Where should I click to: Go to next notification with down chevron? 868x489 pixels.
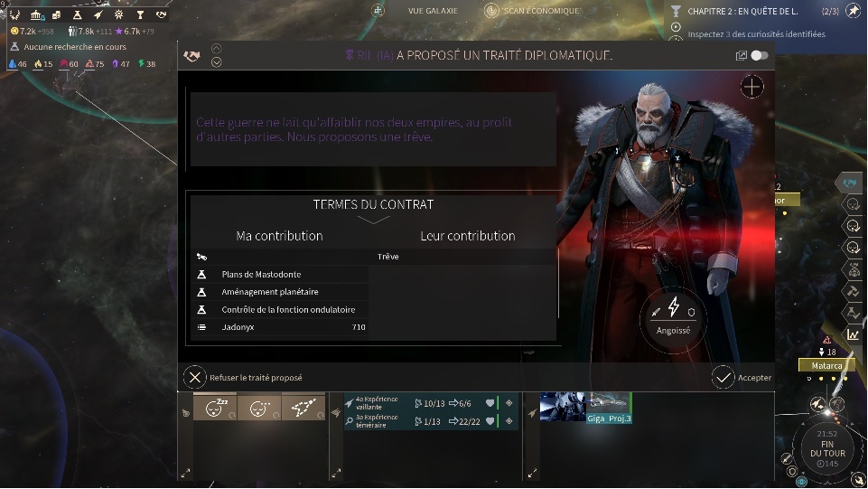click(x=217, y=62)
